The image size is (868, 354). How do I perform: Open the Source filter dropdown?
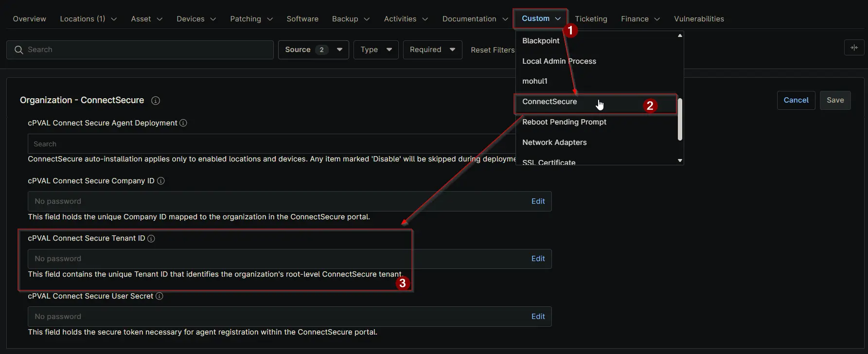click(313, 50)
